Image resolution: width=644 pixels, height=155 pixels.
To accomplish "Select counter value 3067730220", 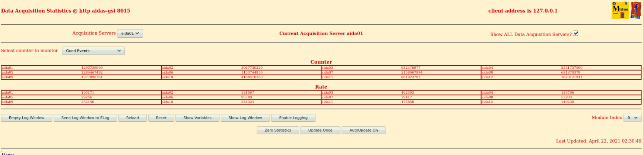I will point(252,68).
